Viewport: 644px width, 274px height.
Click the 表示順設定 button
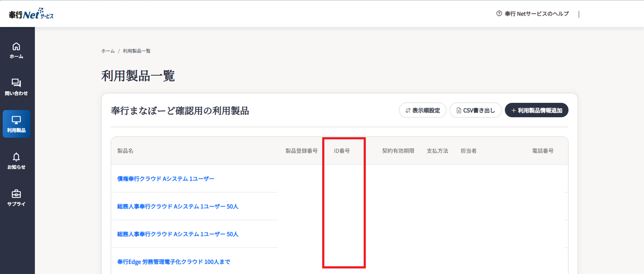(x=423, y=110)
